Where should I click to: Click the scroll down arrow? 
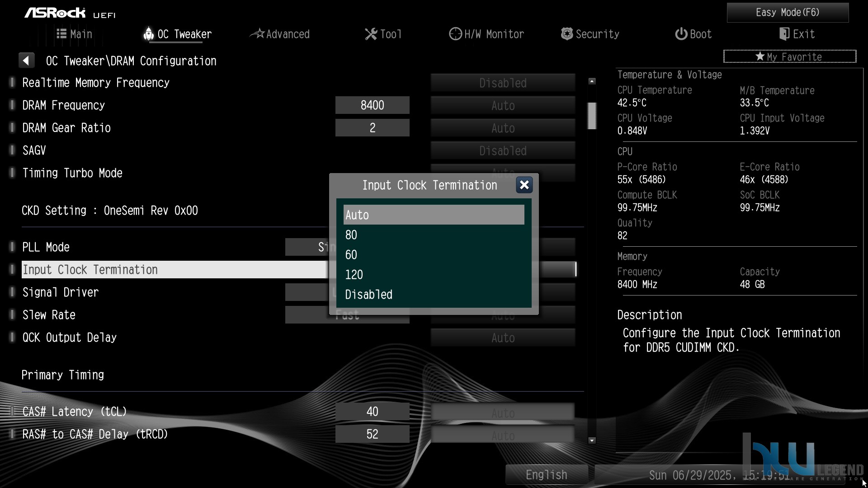click(592, 441)
